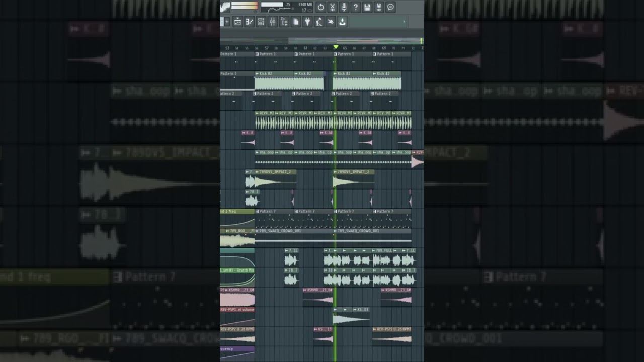Open the touch controller hand icon
Viewport: 644px width, 362px height.
click(x=331, y=22)
